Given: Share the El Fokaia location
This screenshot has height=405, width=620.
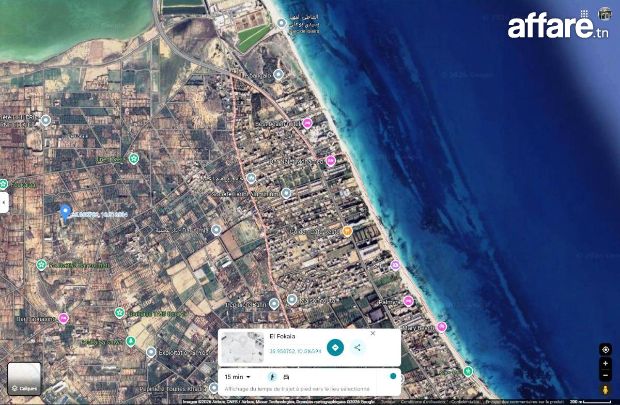Looking at the screenshot, I should click(357, 347).
